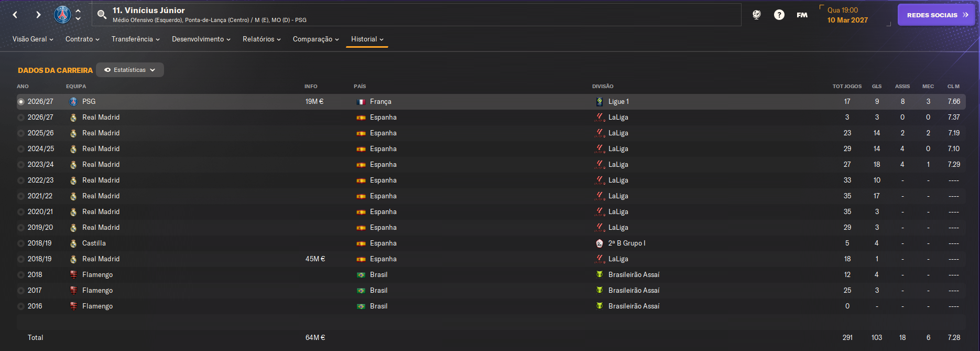Image resolution: width=980 pixels, height=351 pixels.
Task: Expand the Comparação menu
Action: click(316, 39)
